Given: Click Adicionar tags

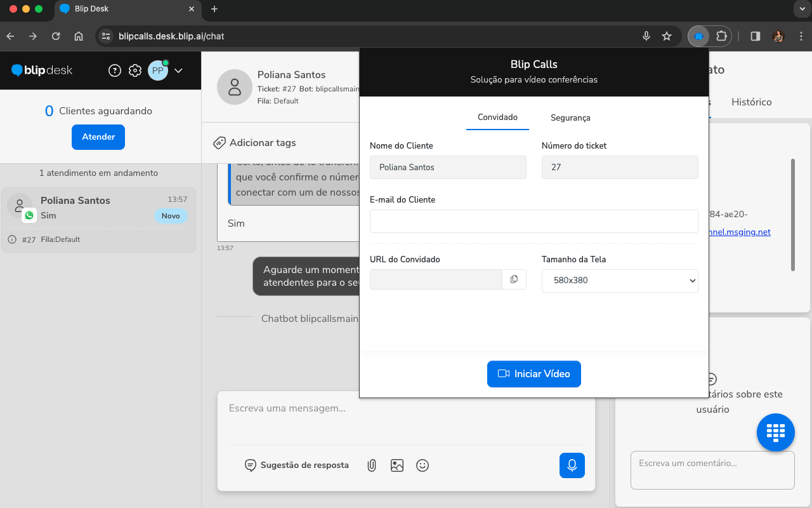Looking at the screenshot, I should point(263,143).
